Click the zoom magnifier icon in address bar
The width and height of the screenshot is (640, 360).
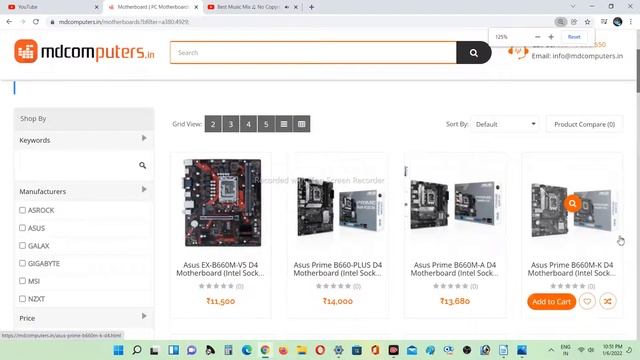coord(560,22)
